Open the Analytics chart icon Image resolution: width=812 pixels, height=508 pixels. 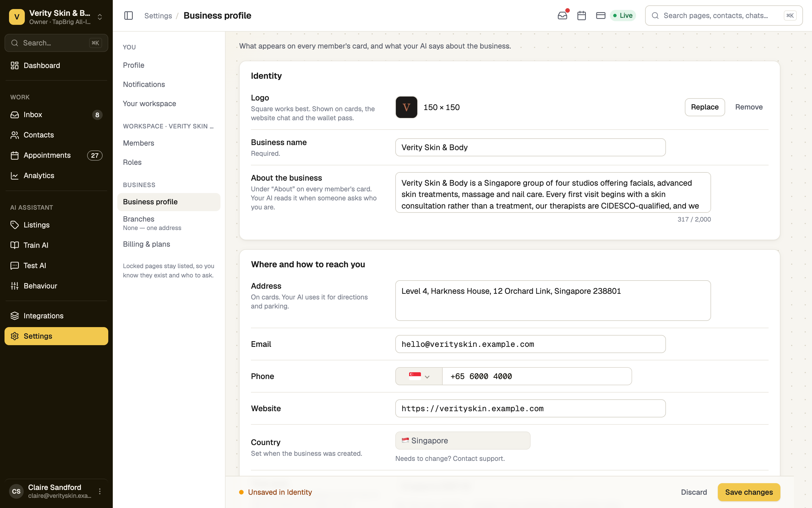click(x=14, y=176)
